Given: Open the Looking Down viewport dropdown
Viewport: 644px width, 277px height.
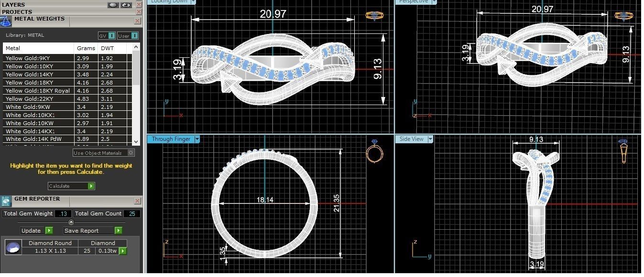Looking at the screenshot, I should click(x=193, y=1).
